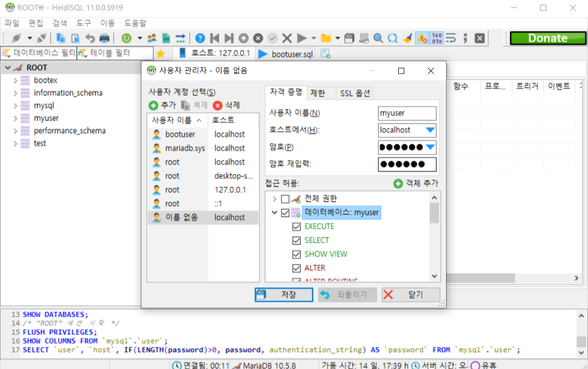
Task: Toggle the word wrap lines icon
Action: pos(451,38)
